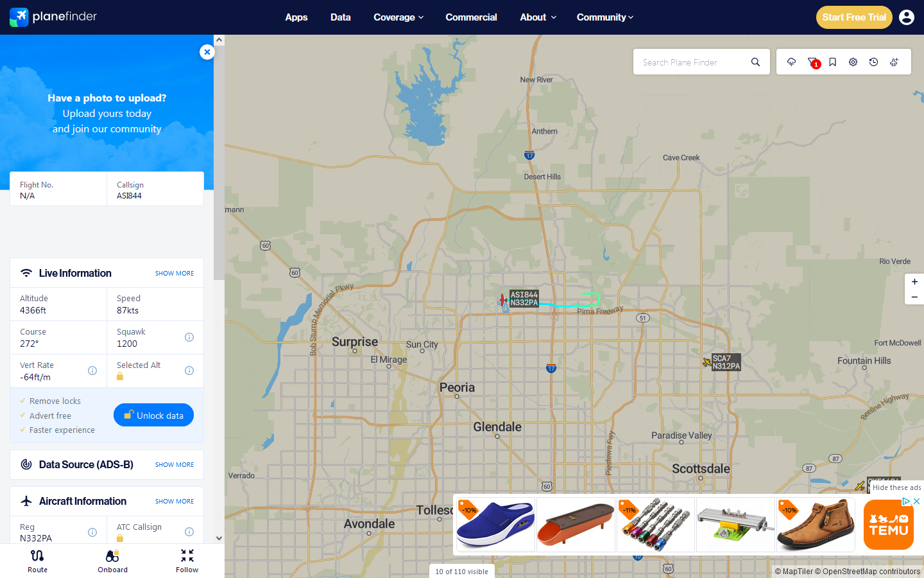Screen dimensions: 924x578
Task: Click the Selected Alt padlock icon
Action: (120, 376)
